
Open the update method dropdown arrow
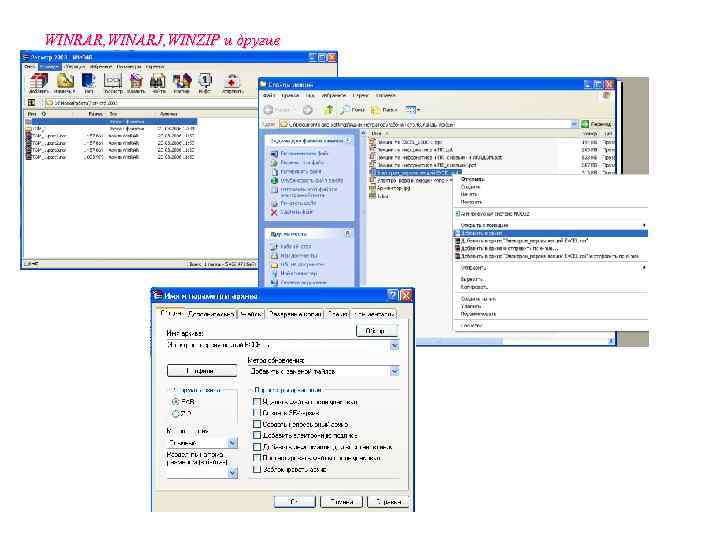394,371
